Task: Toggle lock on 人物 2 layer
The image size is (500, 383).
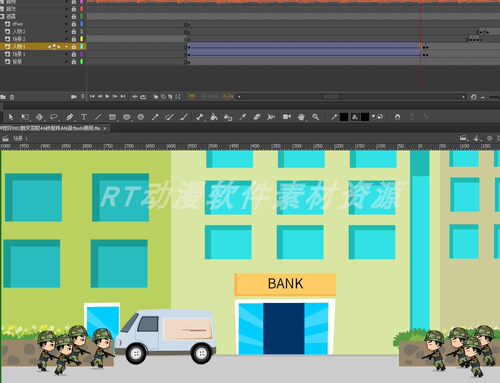Action: point(74,32)
